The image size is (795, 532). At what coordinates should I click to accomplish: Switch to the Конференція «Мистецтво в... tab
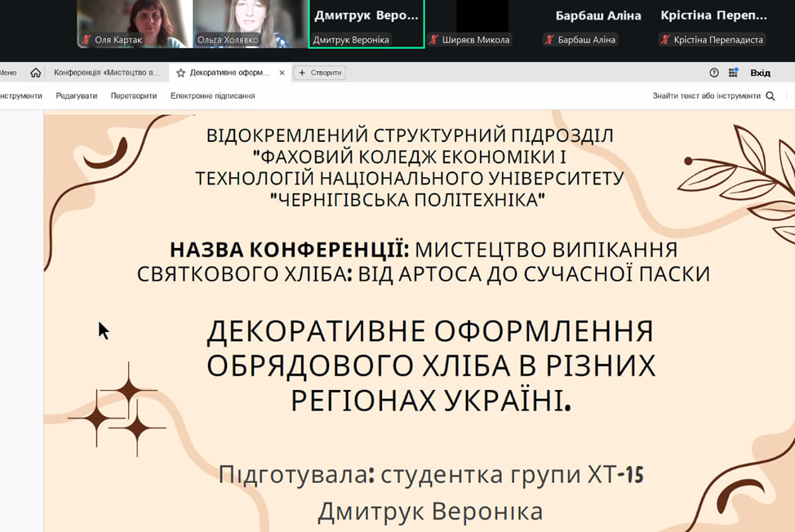[x=107, y=73]
